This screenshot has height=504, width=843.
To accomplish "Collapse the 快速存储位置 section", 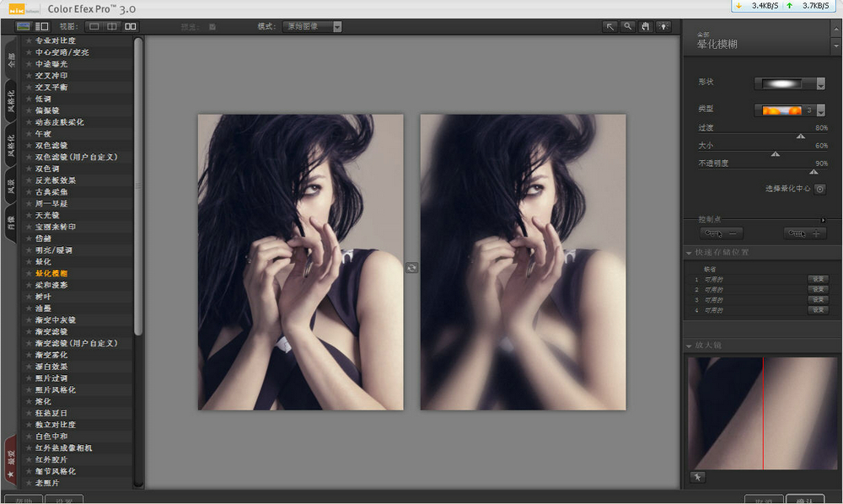I will pyautogui.click(x=687, y=252).
